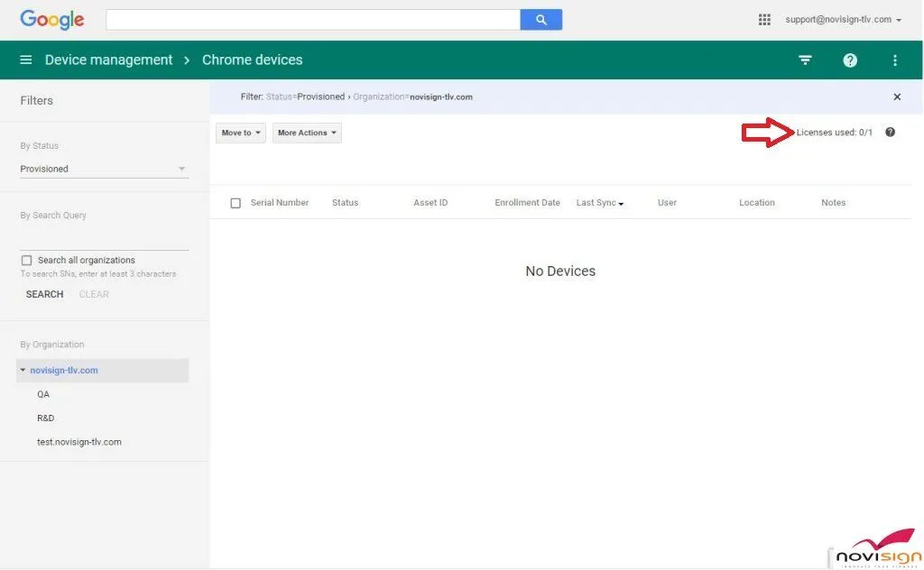Click the By Search Query input field
Screen dimensions: 924x570
click(x=103, y=234)
